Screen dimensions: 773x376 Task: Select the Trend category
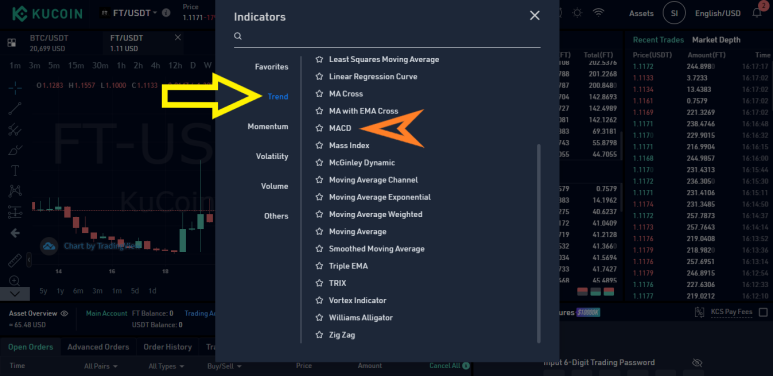coord(278,97)
